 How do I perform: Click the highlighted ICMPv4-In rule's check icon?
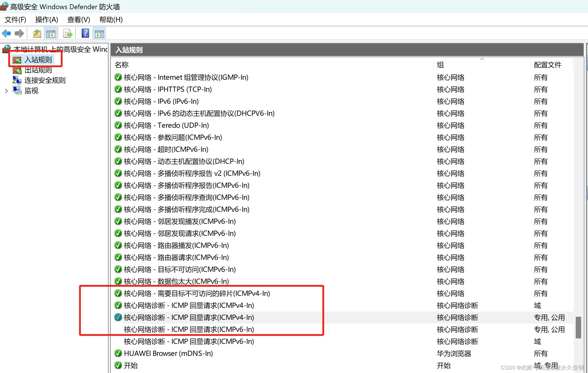coord(118,318)
